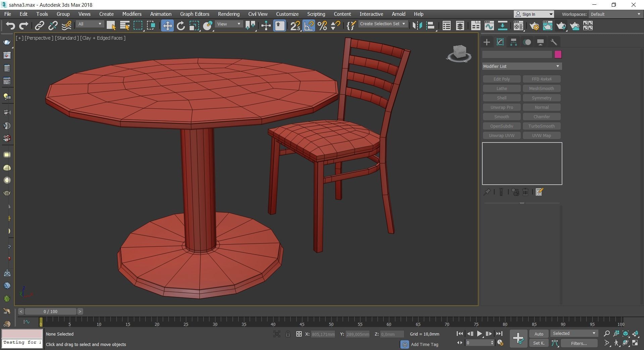Screen dimensions: 644x350
Task: Open the Motion panel tab
Action: click(x=527, y=42)
